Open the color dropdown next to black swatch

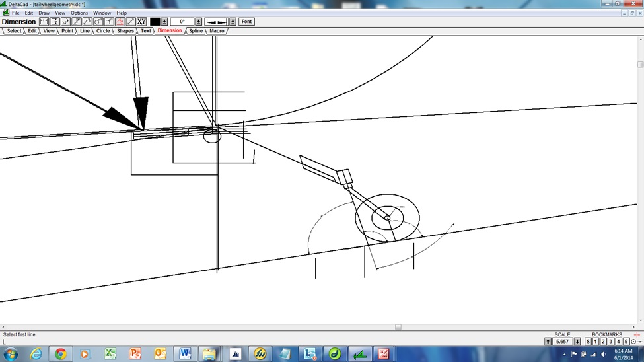coord(164,22)
